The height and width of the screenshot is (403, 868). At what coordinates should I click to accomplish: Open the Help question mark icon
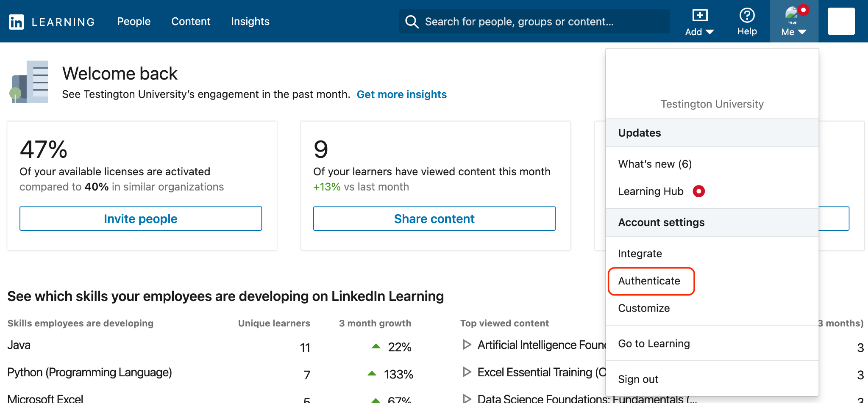click(x=747, y=16)
